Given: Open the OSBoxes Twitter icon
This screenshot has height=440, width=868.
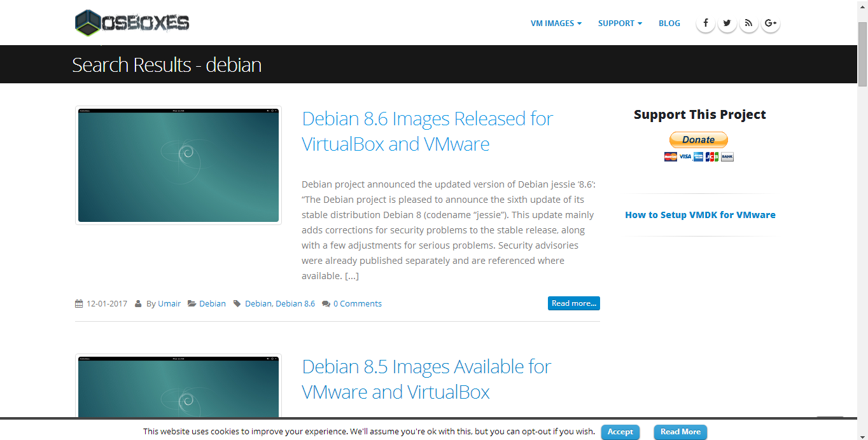Looking at the screenshot, I should (727, 24).
